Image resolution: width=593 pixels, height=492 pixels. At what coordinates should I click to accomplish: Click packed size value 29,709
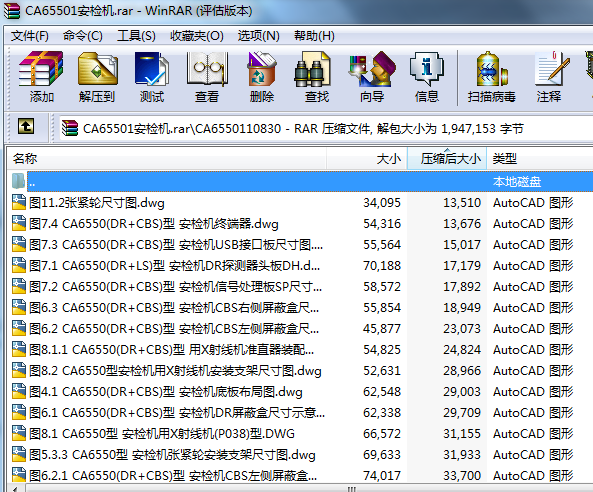462,413
